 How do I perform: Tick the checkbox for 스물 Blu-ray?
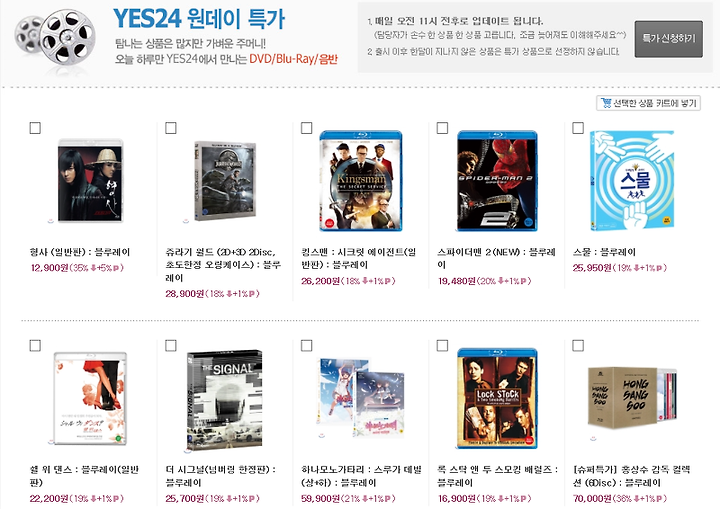[578, 128]
